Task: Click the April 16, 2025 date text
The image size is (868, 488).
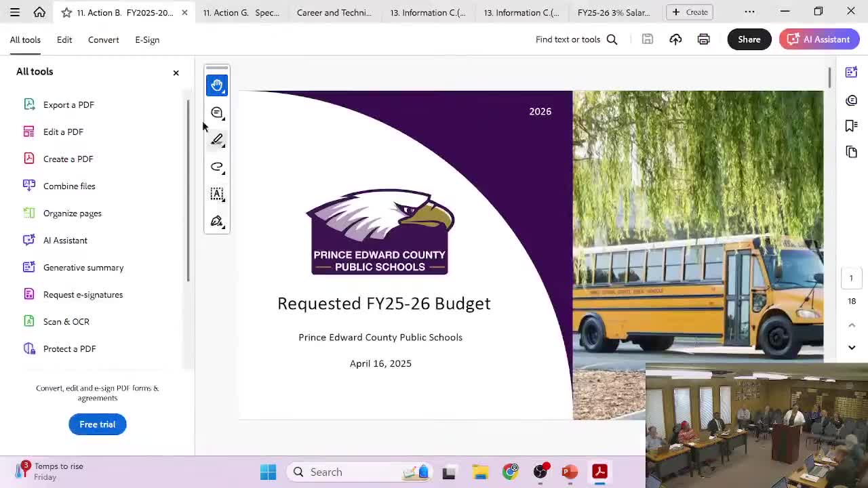Action: coord(380,363)
